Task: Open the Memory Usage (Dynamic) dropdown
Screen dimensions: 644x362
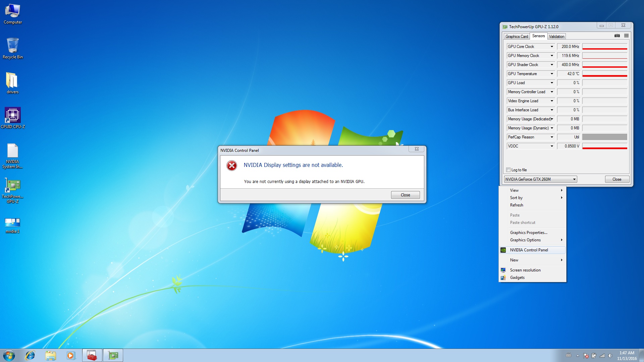Action: pos(552,128)
